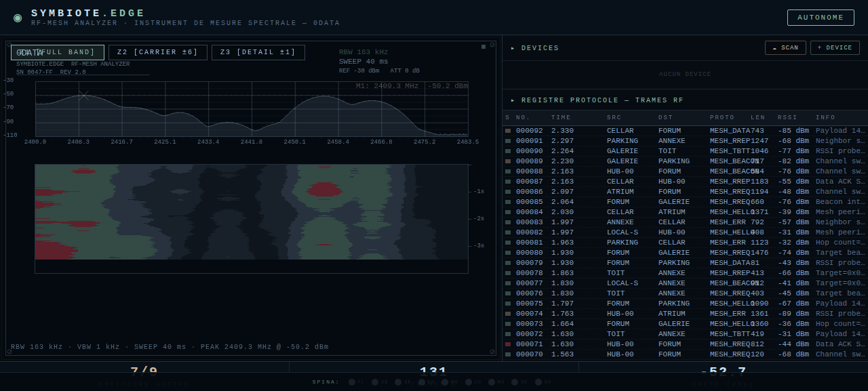Toggle the VO spina indicator

pyautogui.click(x=538, y=382)
